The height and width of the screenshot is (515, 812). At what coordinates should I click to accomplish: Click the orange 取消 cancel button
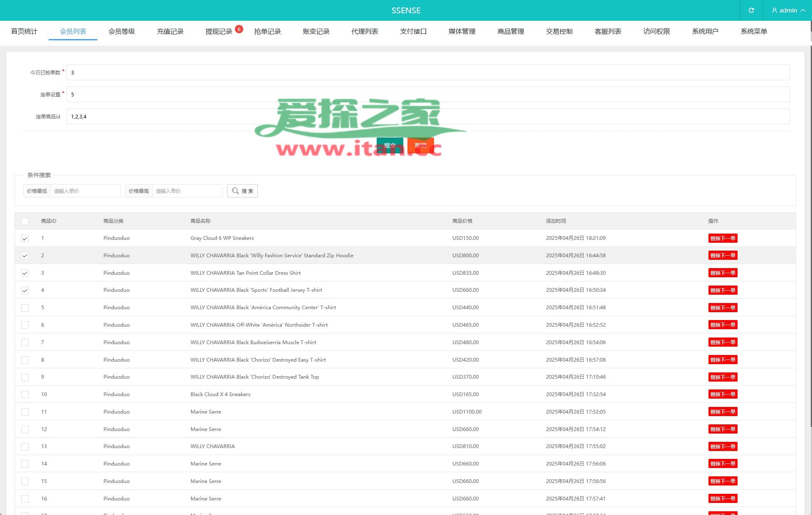420,145
